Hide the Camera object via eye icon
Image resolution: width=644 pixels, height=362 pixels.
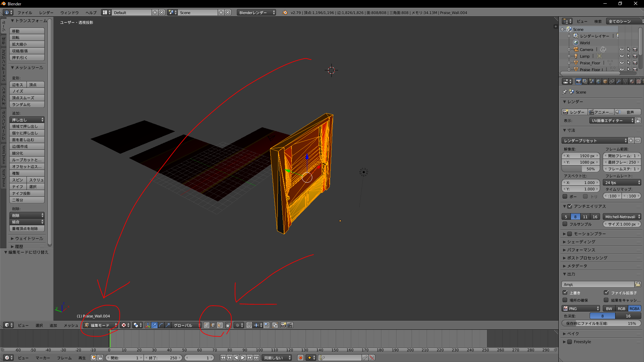622,49
